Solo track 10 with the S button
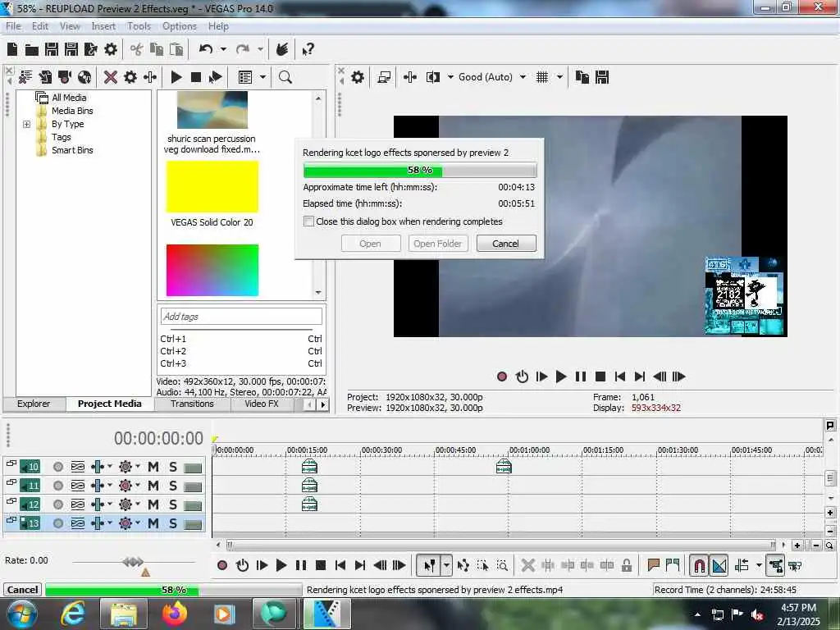 tap(173, 467)
